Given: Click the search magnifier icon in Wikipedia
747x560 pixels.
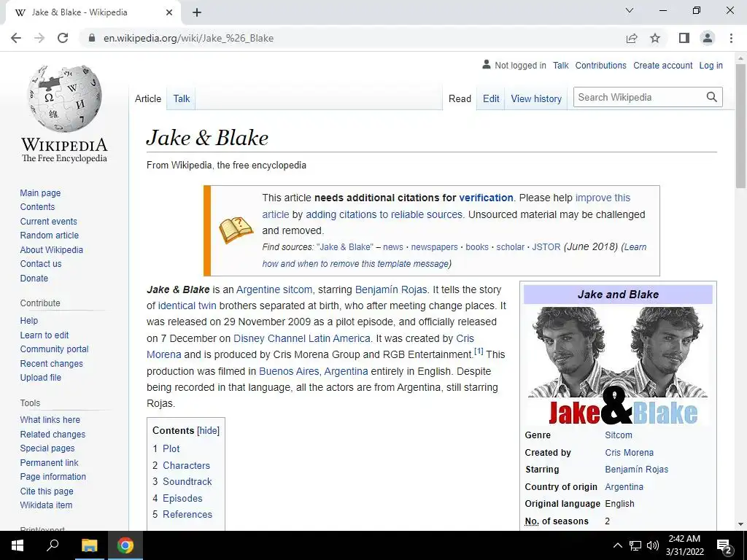Looking at the screenshot, I should tap(711, 97).
